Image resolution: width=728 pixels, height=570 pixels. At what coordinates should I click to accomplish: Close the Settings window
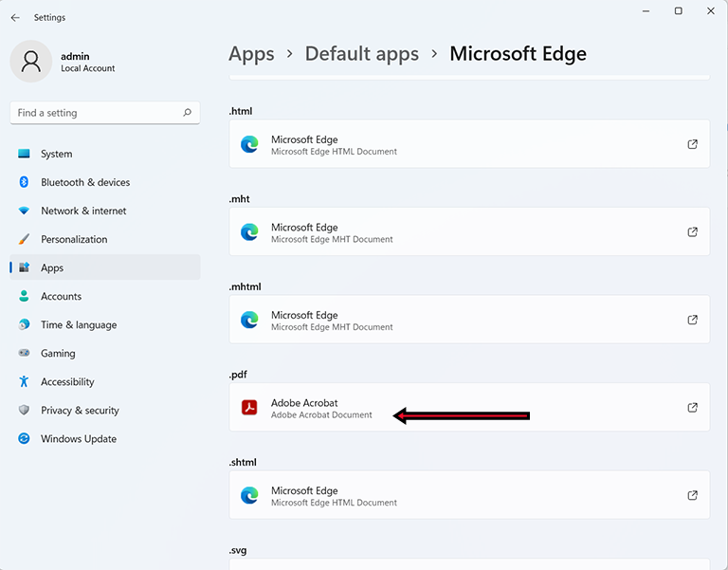(711, 10)
